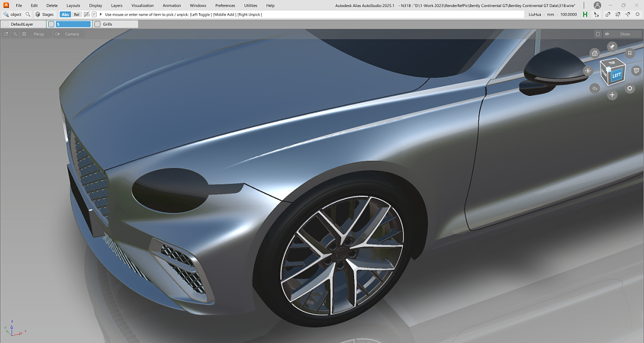Toggle the chain link icon in top bar
The height and width of the screenshot is (343, 644).
coord(608,14)
